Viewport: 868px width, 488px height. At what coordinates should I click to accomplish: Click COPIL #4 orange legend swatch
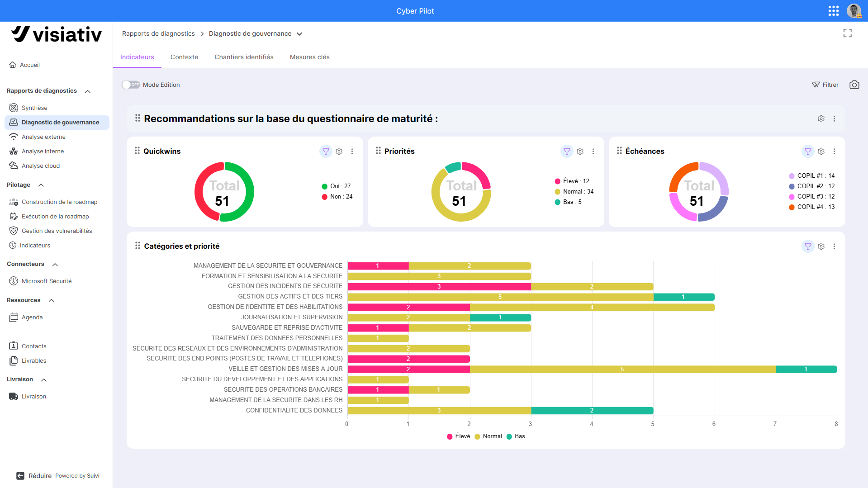pos(791,207)
